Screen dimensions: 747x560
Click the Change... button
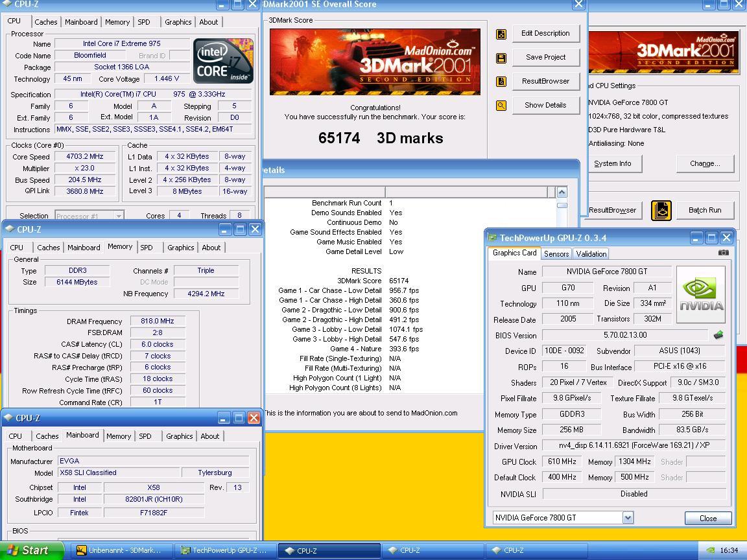705,164
